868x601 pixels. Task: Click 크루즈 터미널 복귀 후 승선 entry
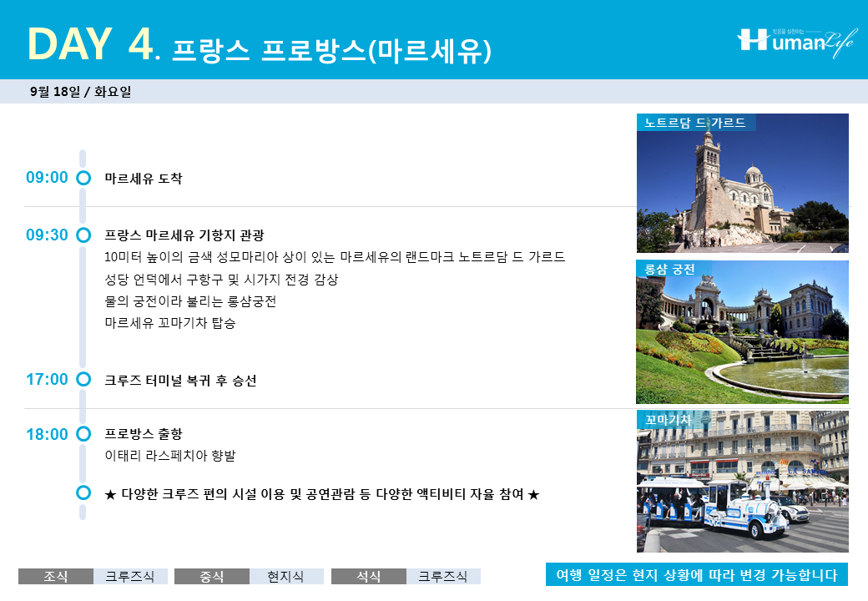tap(180, 380)
